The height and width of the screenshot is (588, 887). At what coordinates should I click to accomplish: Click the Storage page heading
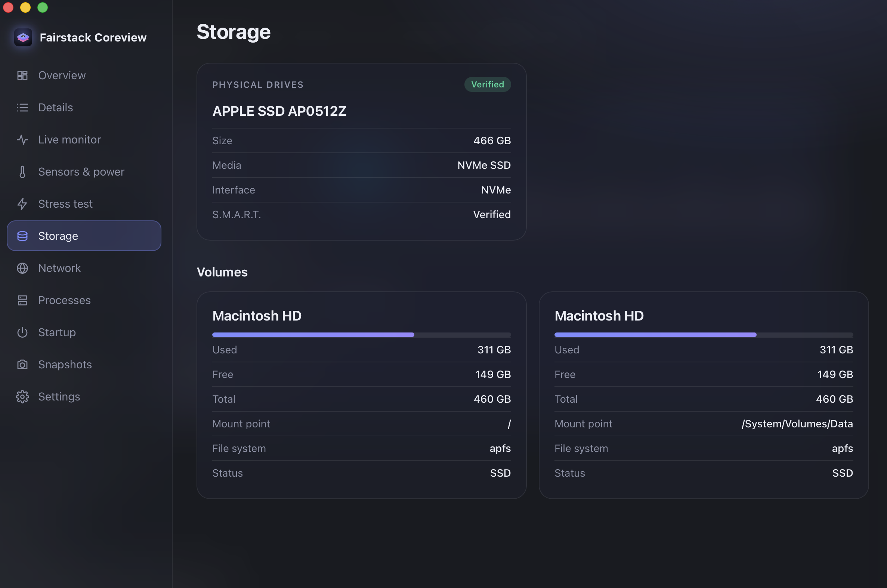pos(233,32)
